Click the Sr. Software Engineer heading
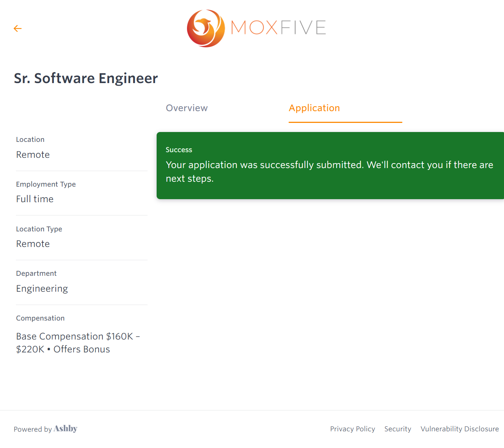This screenshot has height=448, width=504. tap(86, 78)
